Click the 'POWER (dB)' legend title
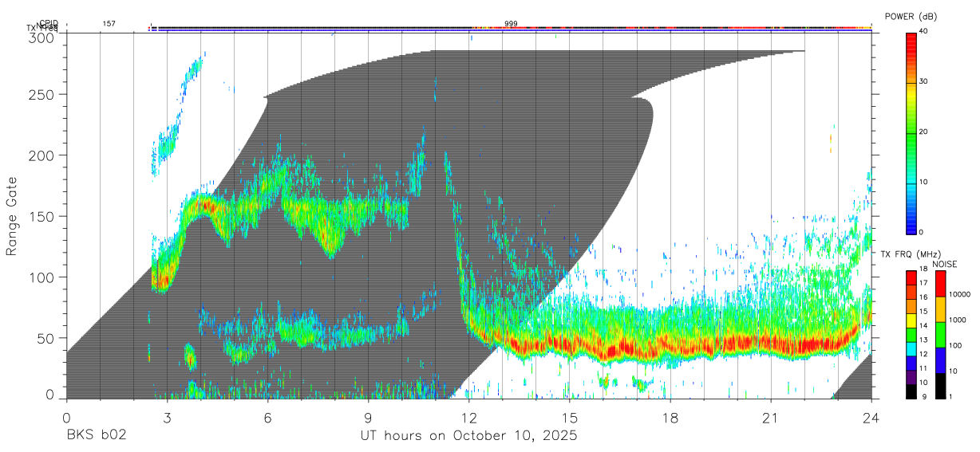 [x=911, y=17]
